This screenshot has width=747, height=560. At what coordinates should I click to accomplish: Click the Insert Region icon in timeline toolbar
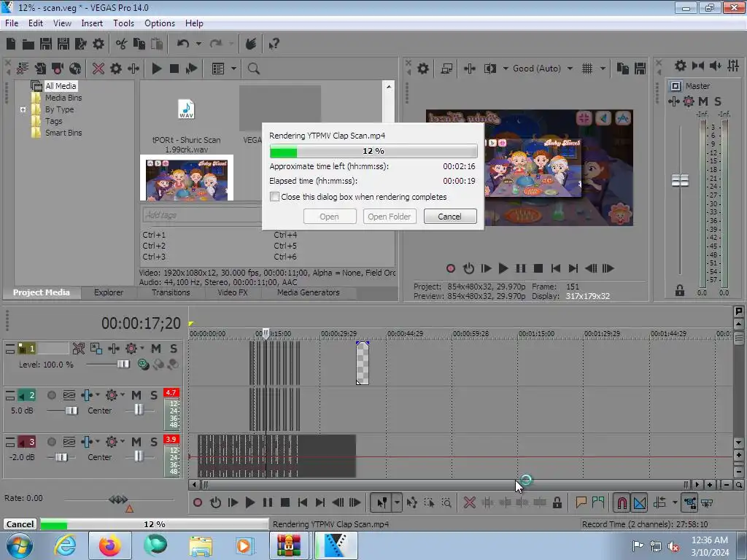tap(598, 502)
